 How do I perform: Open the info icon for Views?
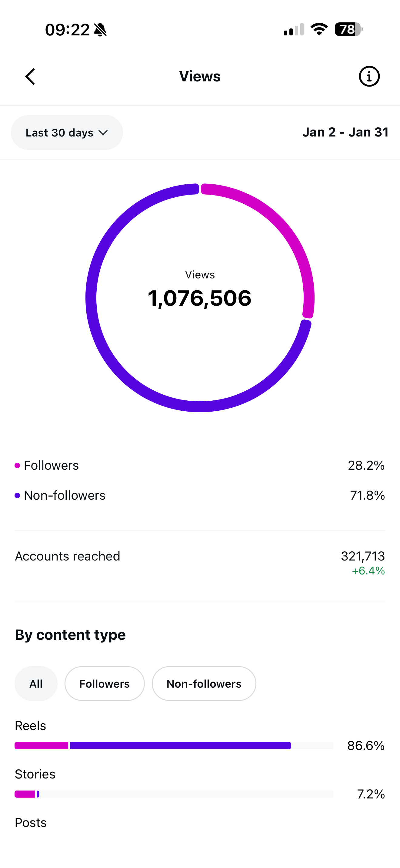369,77
